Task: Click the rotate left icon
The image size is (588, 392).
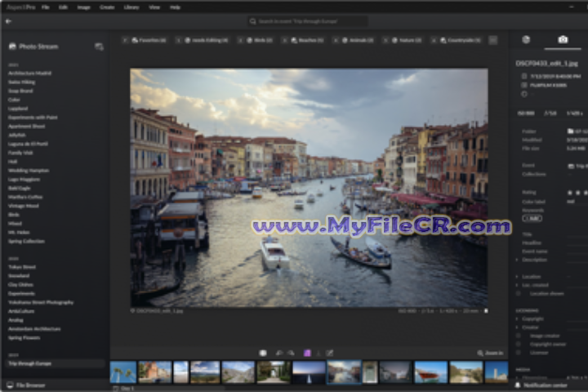Action: (279, 353)
